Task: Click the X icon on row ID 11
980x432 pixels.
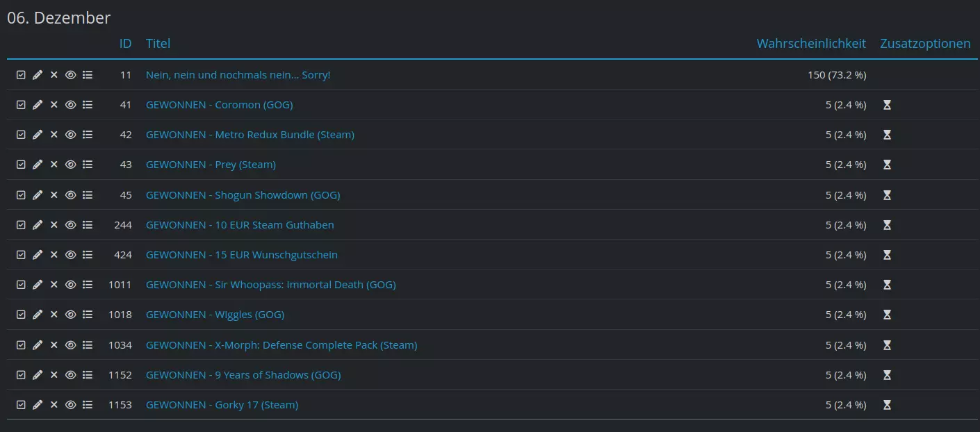Action: (x=54, y=75)
